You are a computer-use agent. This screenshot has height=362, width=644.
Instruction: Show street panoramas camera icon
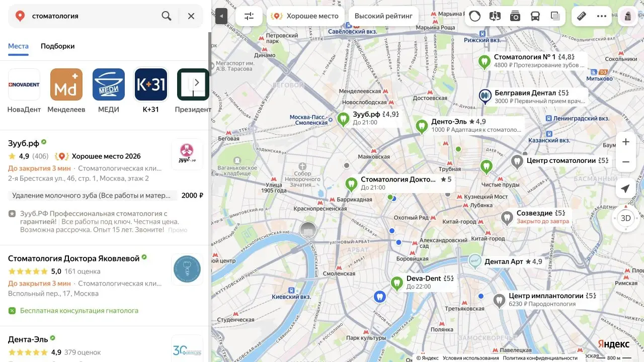click(x=515, y=16)
